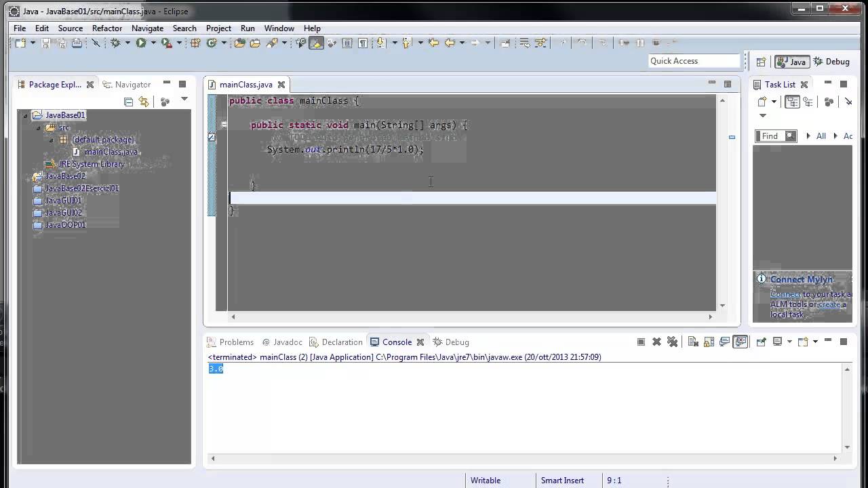
Task: Select mainClass.java in Package Explorer
Action: coord(105,152)
